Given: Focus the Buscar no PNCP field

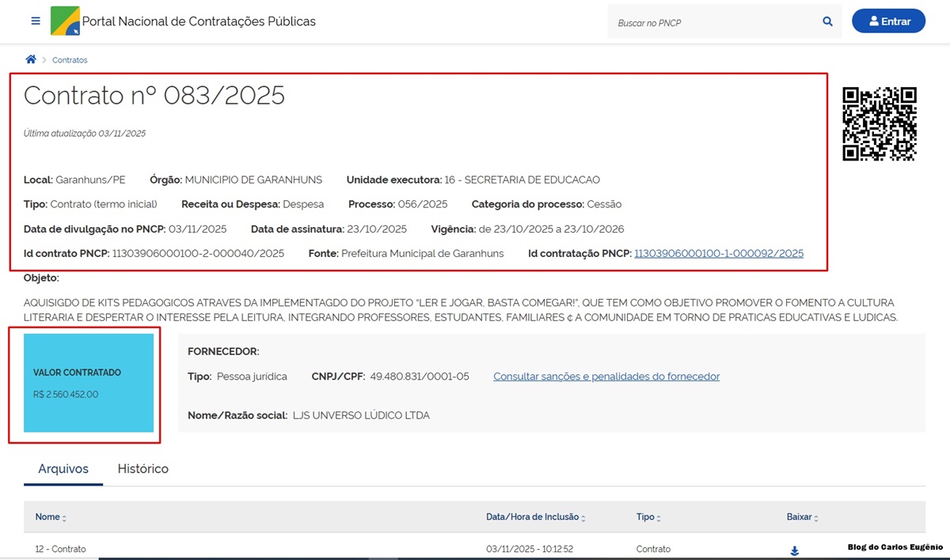Looking at the screenshot, I should (712, 23).
